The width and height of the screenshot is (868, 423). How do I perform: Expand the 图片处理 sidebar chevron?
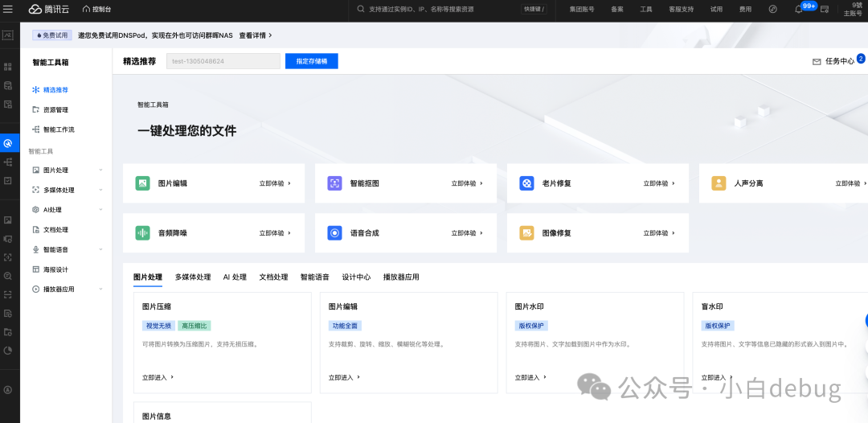tap(100, 170)
